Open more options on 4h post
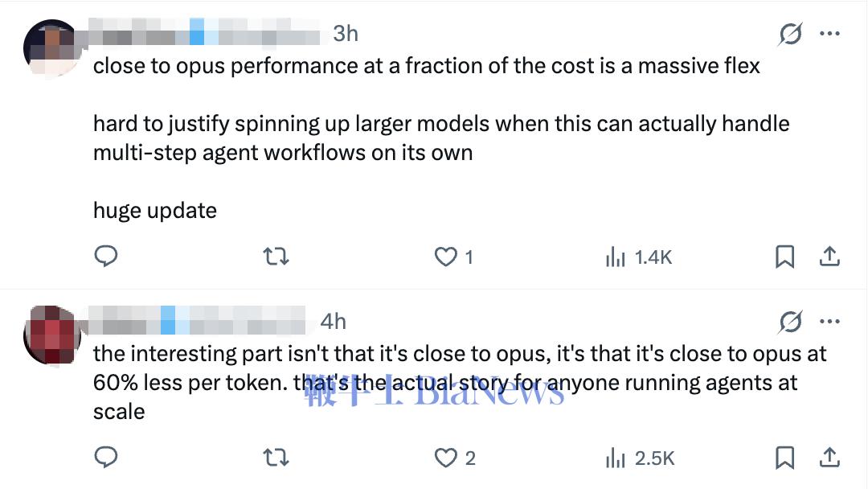 point(829,321)
